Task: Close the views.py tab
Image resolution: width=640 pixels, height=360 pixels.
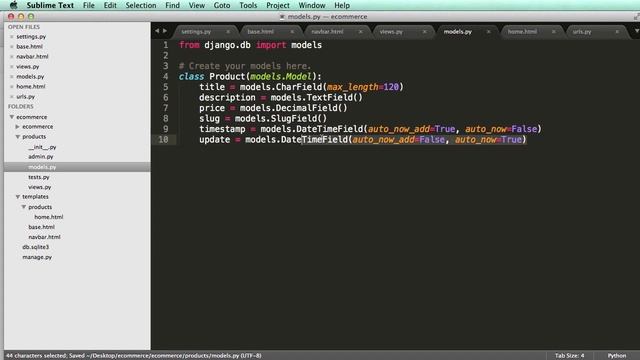Action: pos(424,31)
